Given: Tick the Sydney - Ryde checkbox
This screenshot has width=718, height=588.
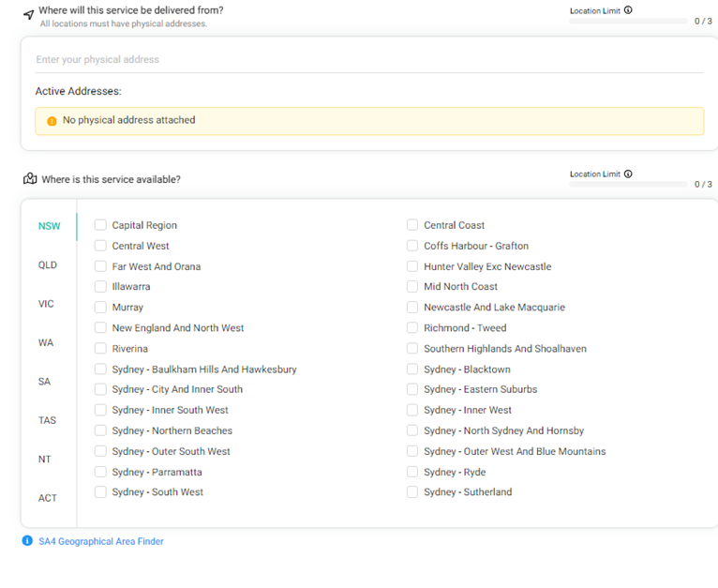Looking at the screenshot, I should click(x=412, y=472).
